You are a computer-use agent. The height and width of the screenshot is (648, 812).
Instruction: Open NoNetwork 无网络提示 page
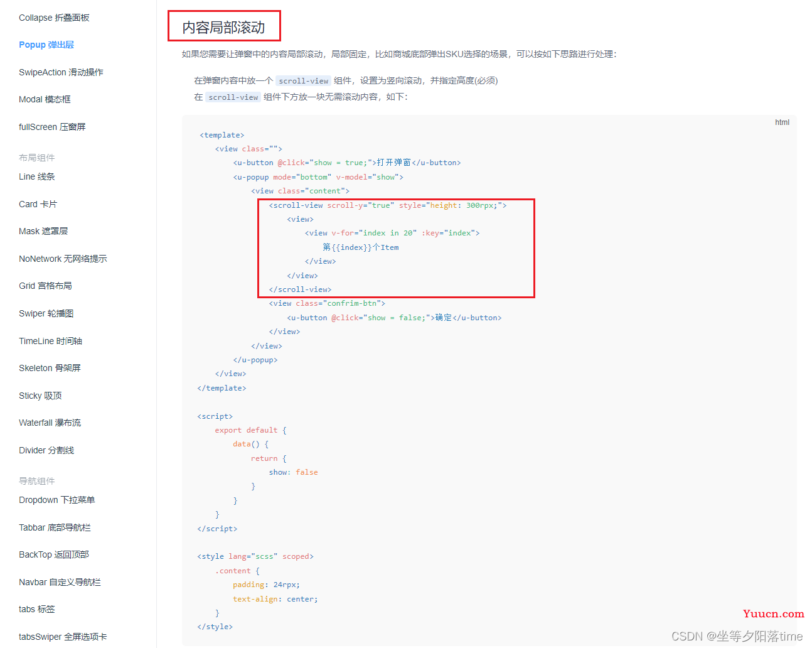click(x=63, y=259)
